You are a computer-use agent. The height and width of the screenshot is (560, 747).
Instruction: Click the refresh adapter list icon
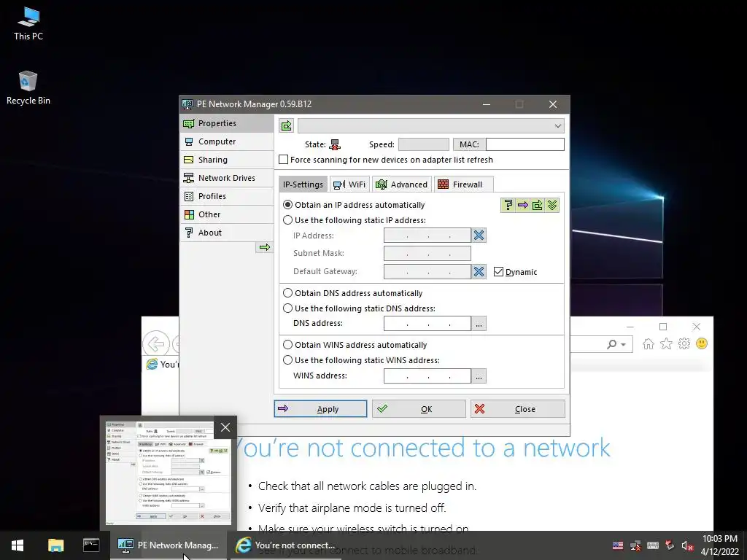pos(286,125)
